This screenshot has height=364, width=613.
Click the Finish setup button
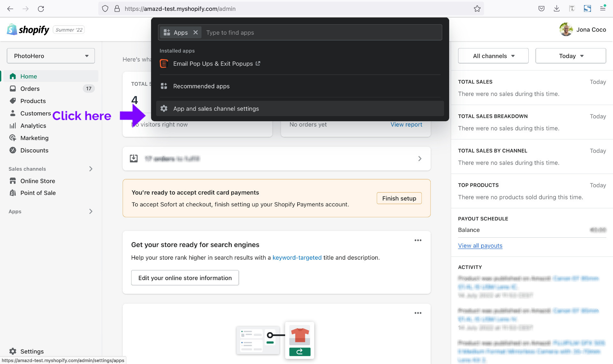[399, 198]
